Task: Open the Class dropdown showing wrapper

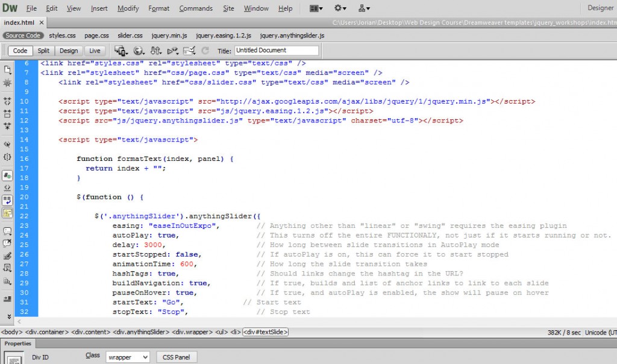Action: click(x=128, y=357)
